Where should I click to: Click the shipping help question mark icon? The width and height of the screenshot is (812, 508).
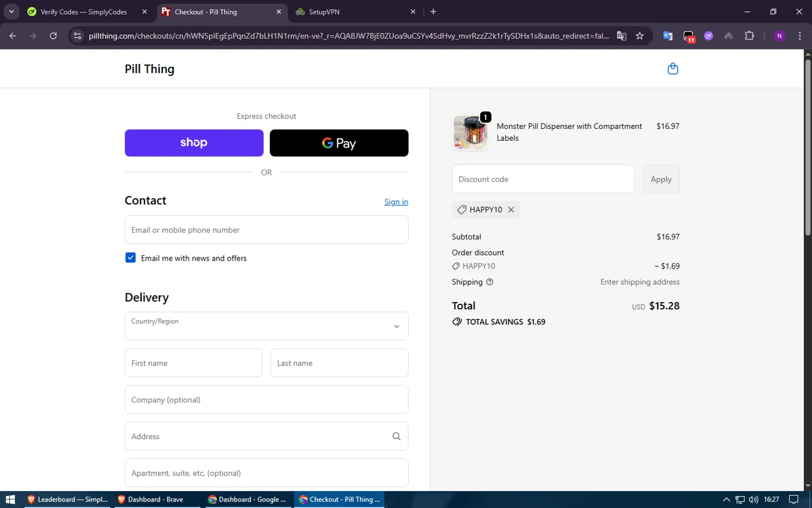click(490, 282)
